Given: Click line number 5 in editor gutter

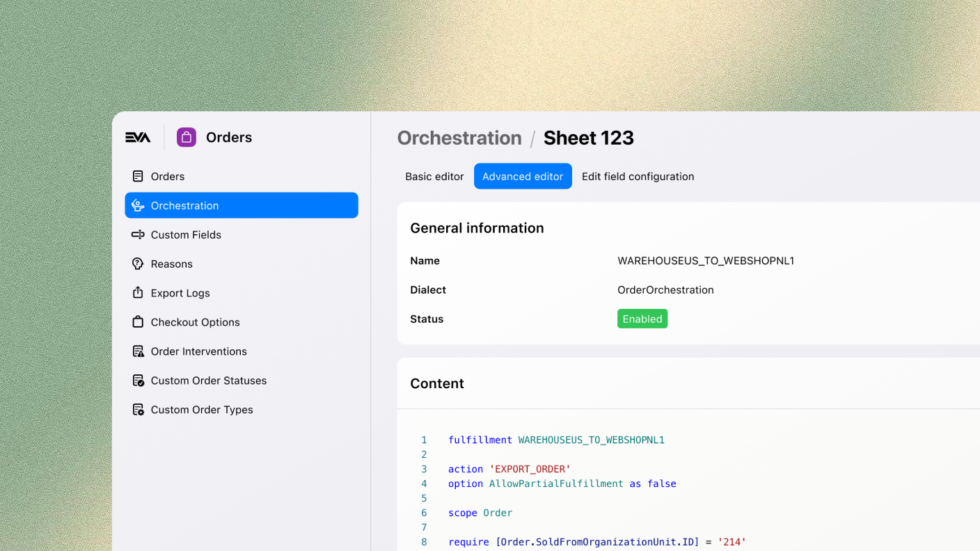Looking at the screenshot, I should (x=424, y=499).
